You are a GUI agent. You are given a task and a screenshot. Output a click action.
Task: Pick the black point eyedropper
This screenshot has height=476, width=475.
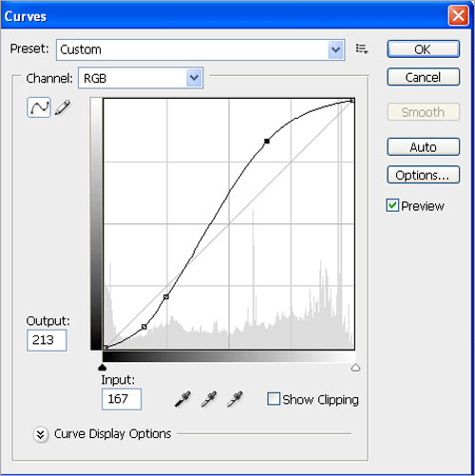(x=183, y=399)
